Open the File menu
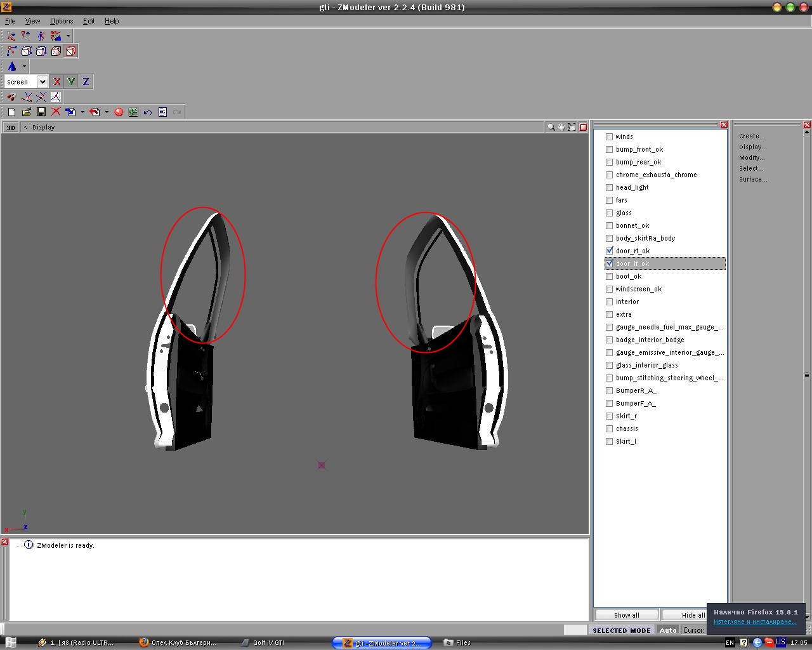The image size is (812, 650). (x=10, y=21)
